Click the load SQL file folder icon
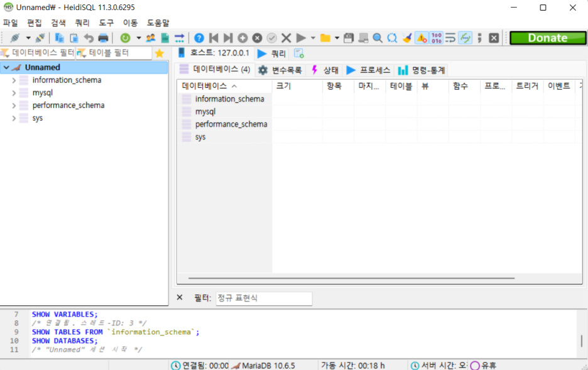The image size is (588, 370). 325,38
